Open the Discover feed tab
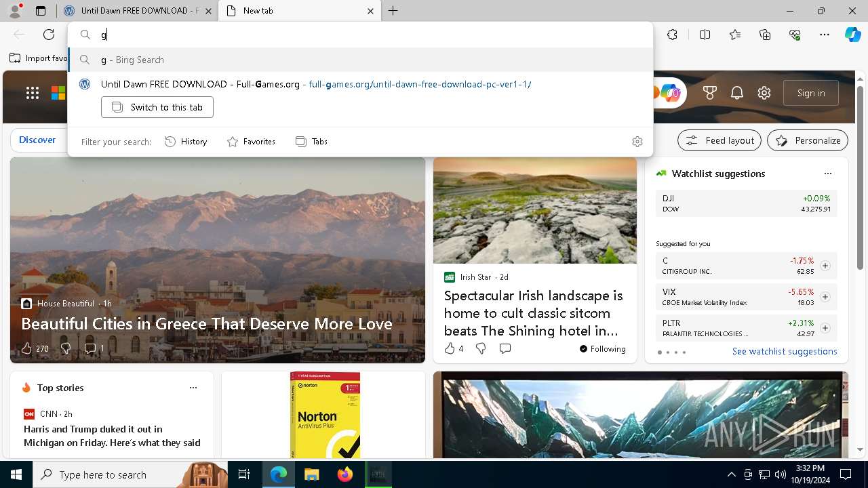The height and width of the screenshot is (488, 868). point(37,140)
